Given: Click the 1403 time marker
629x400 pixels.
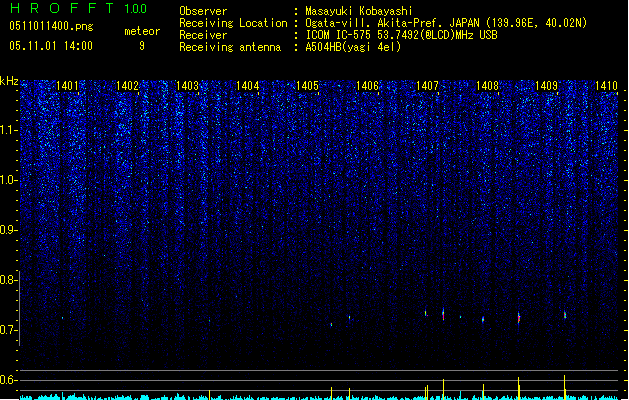Looking at the screenshot, I should point(187,85).
